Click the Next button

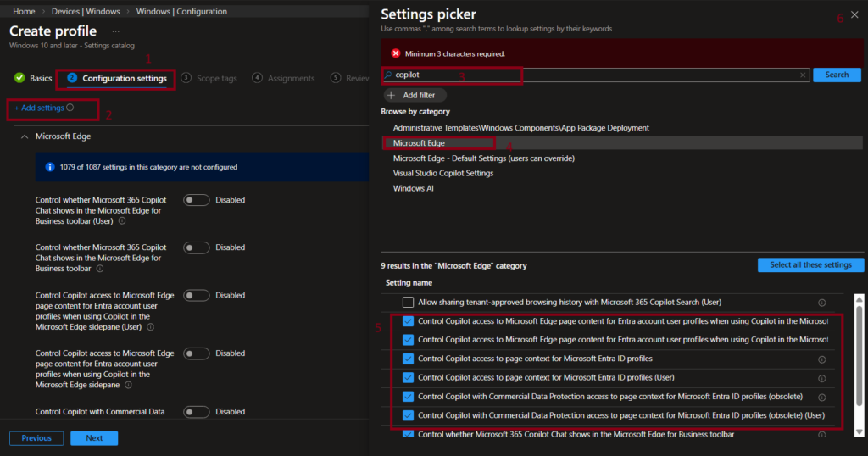[x=94, y=438]
